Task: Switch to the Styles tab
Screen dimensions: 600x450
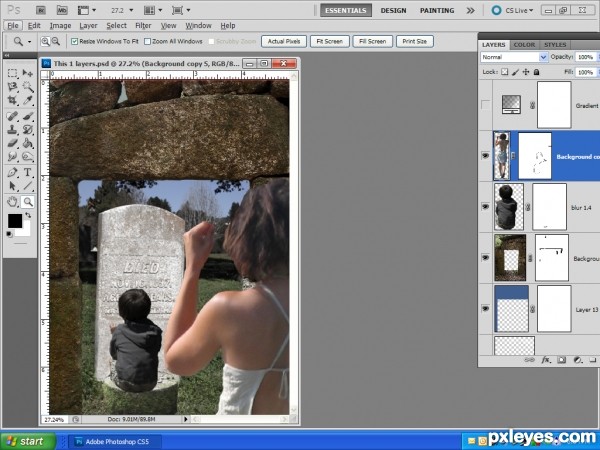Action: pos(555,45)
